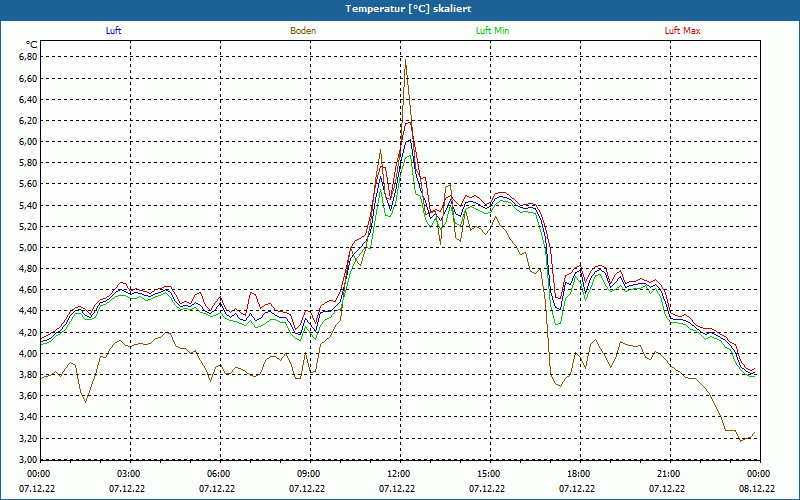Click the 3,60 y-axis value

28,395
